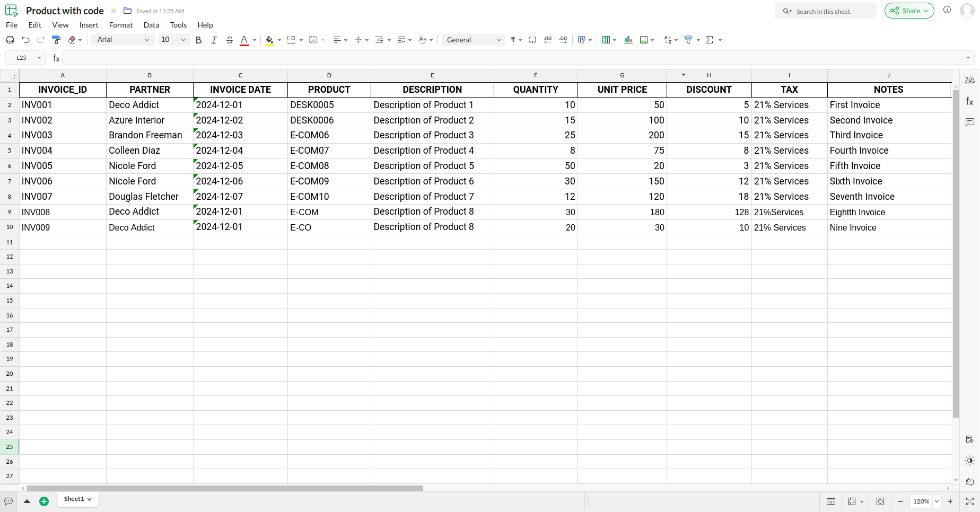Click the Print icon in toolbar
Screen dimensions: 980x512
[10, 40]
